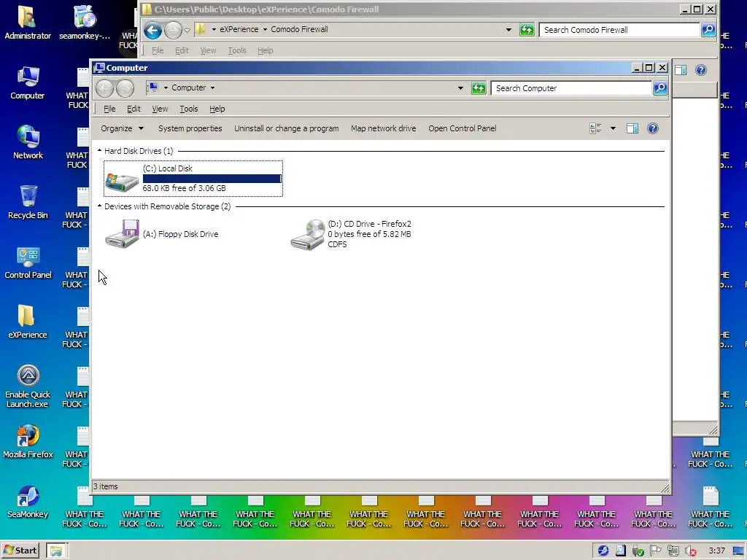Image resolution: width=747 pixels, height=560 pixels.
Task: Click Back button in Computer window
Action: point(104,88)
